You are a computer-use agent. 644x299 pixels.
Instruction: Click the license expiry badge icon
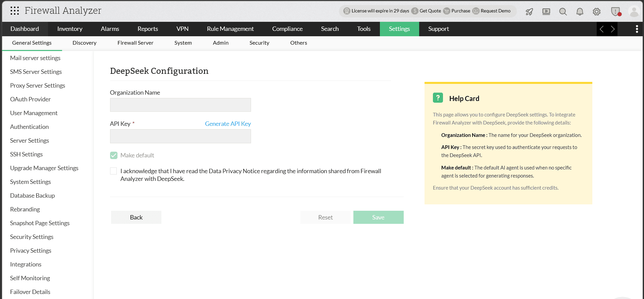click(347, 11)
